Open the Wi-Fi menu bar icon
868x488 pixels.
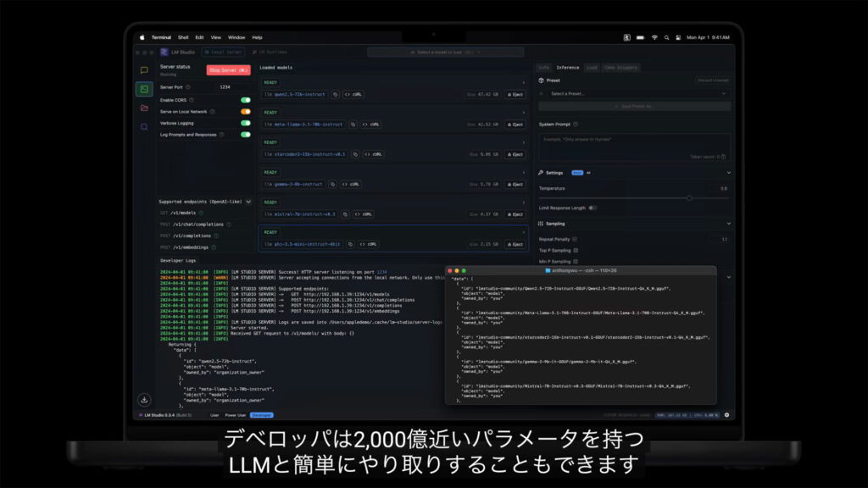pos(654,37)
